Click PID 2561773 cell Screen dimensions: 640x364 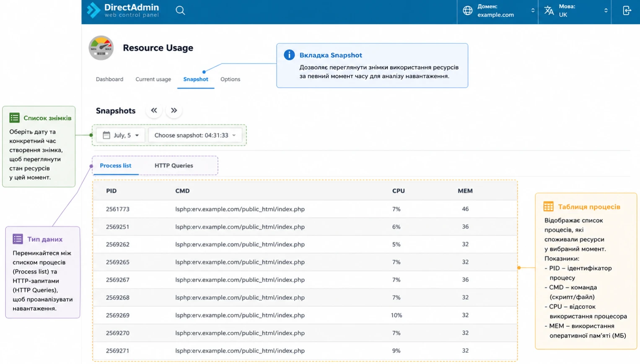[118, 209]
